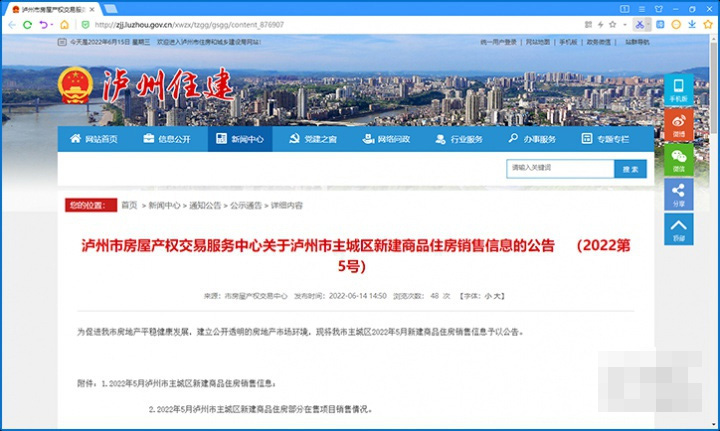Click the 分享 share icon
720x431 pixels.
pyautogui.click(x=679, y=194)
